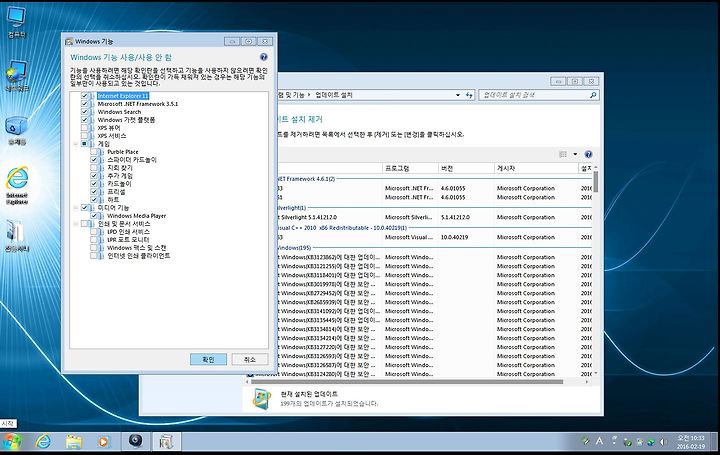The height and width of the screenshot is (455, 720).
Task: Click the Windows 기능 title bar icon
Action: tap(69, 41)
